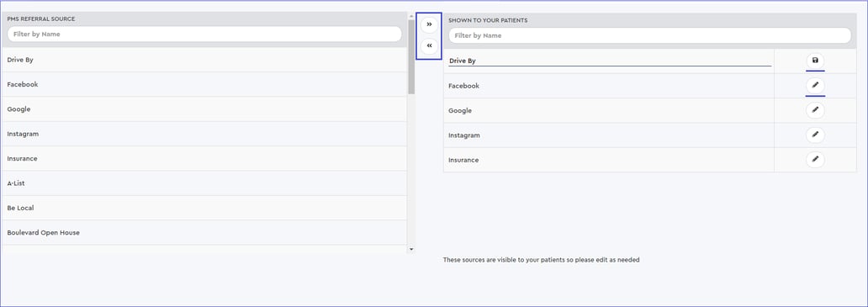The height and width of the screenshot is (307, 868).
Task: Click Google row in shown-to-patients list
Action: [x=608, y=111]
